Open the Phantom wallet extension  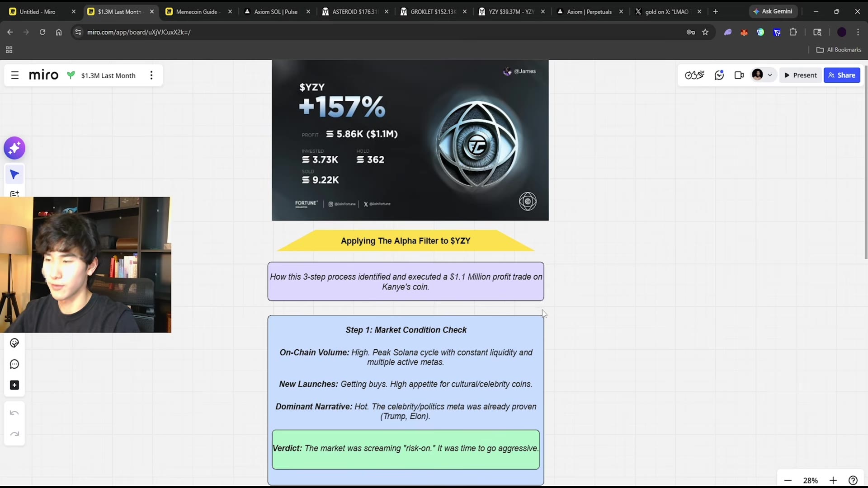click(728, 32)
